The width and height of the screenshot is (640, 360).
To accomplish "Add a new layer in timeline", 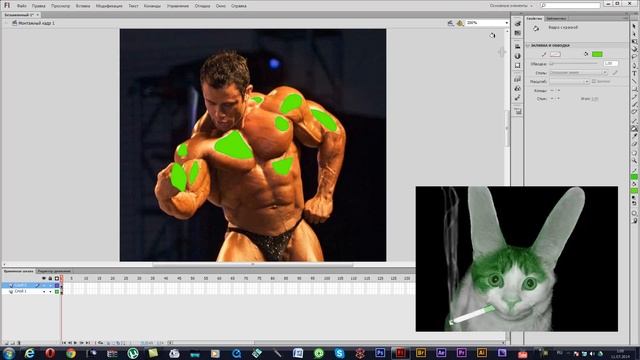I will pos(6,343).
